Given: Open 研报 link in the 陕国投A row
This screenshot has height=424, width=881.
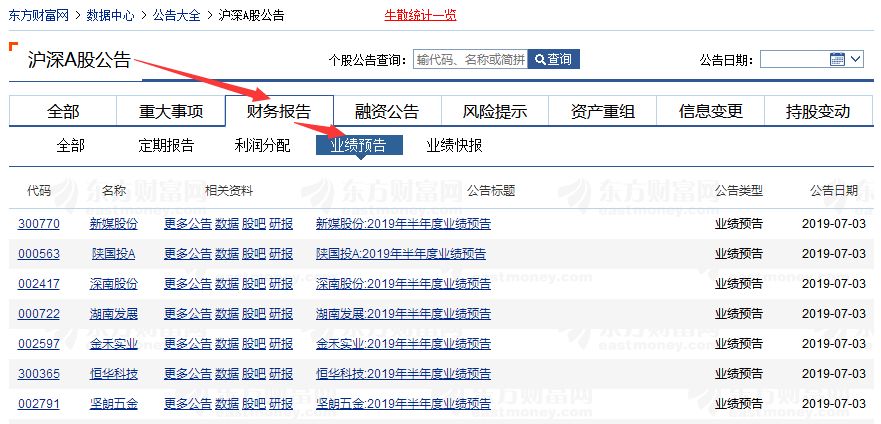Looking at the screenshot, I should pyautogui.click(x=281, y=254).
